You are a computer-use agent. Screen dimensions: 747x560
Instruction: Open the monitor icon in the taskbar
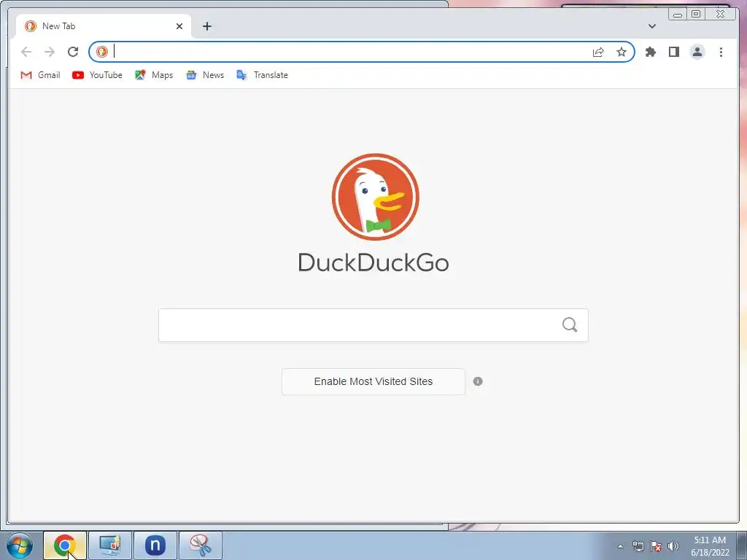tap(110, 545)
